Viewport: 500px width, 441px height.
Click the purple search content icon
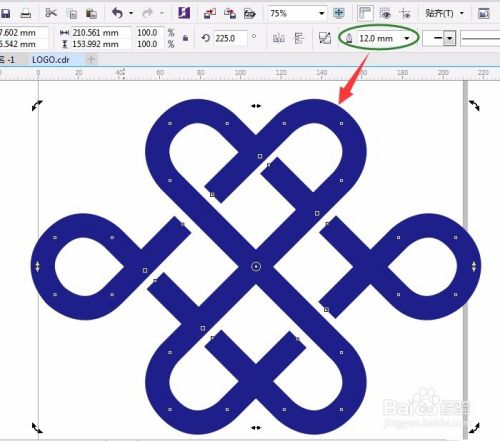coord(184,13)
